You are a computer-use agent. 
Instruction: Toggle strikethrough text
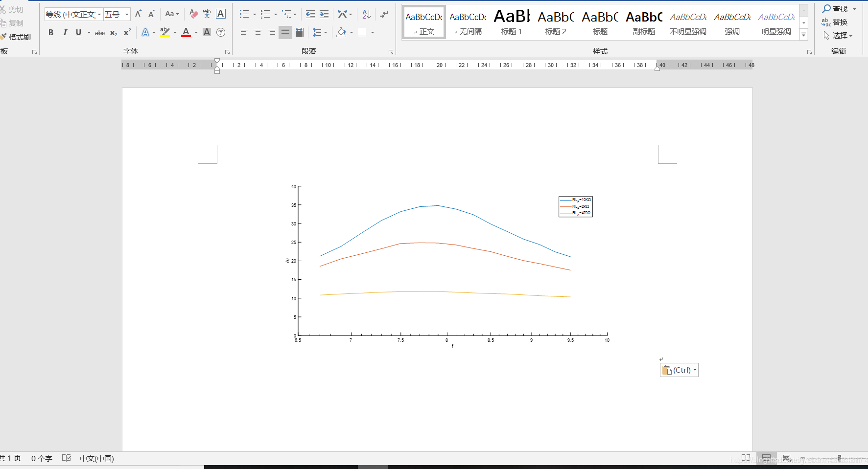click(x=100, y=33)
